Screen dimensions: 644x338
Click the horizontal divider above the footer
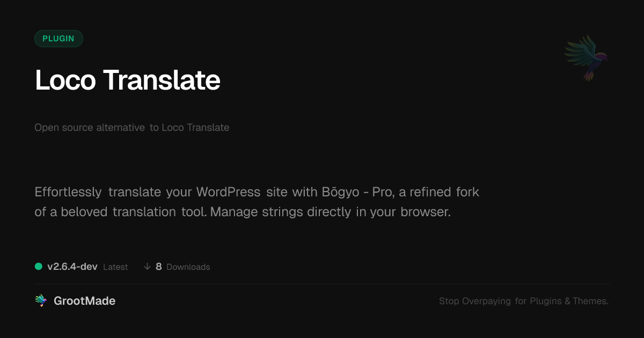click(322, 284)
